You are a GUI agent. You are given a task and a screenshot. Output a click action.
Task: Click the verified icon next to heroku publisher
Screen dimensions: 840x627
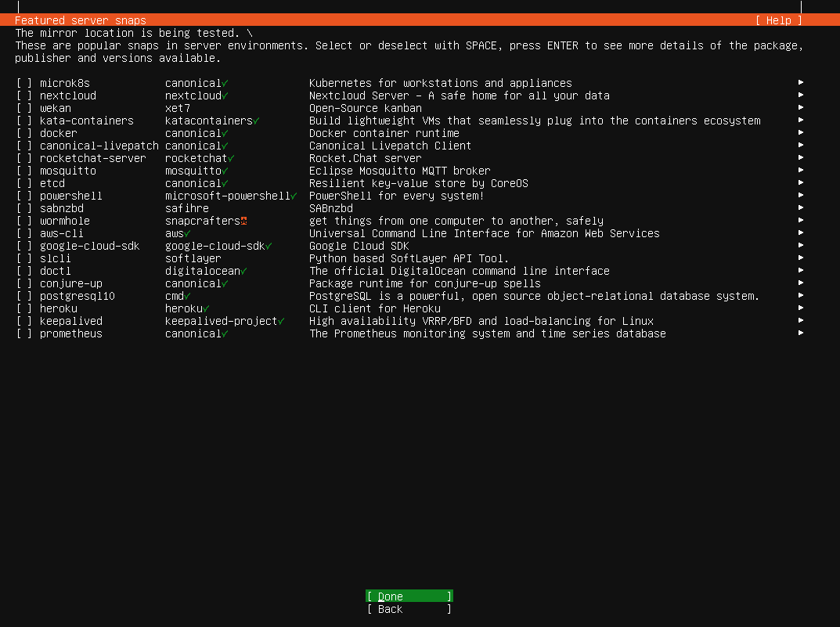click(207, 308)
